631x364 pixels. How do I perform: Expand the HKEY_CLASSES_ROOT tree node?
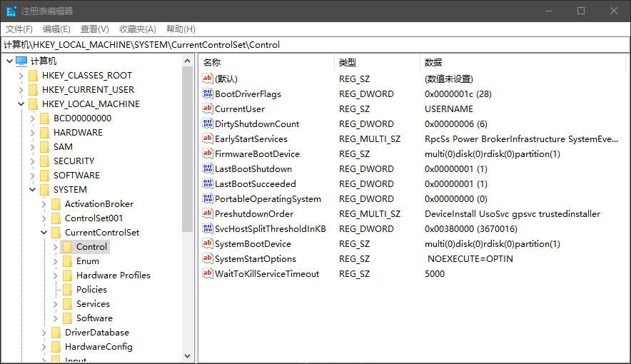[21, 76]
